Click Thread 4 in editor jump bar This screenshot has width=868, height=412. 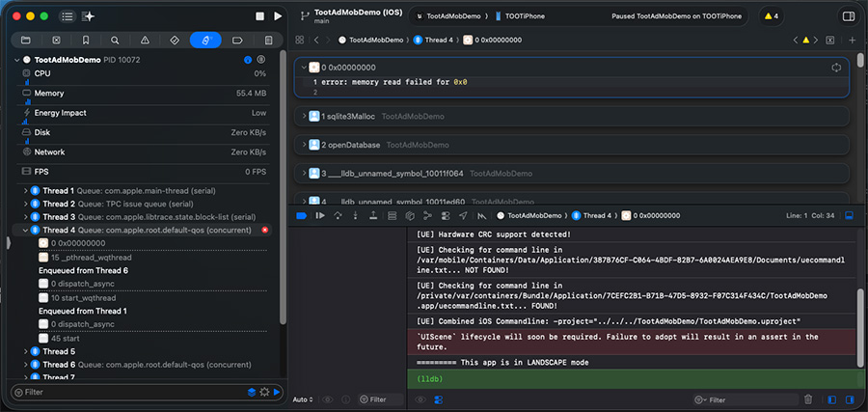[434, 40]
